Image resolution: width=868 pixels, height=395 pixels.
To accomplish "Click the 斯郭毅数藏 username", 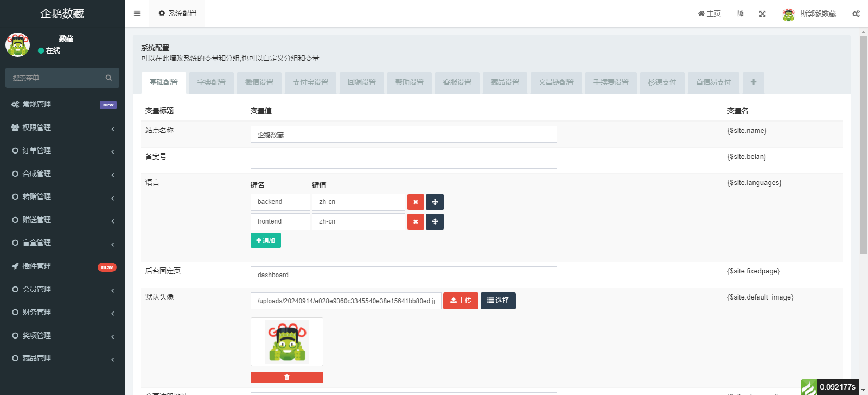I will coord(818,14).
